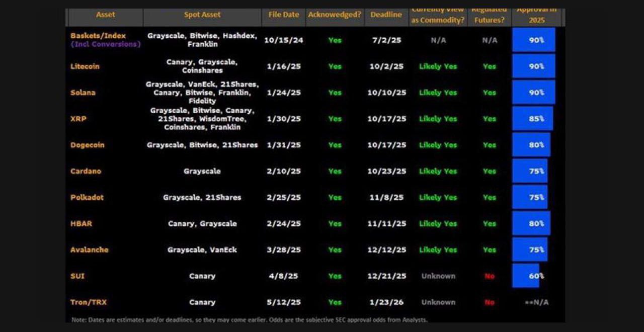This screenshot has height=332, width=644.
Task: Select the Solana asset name
Action: (x=83, y=93)
